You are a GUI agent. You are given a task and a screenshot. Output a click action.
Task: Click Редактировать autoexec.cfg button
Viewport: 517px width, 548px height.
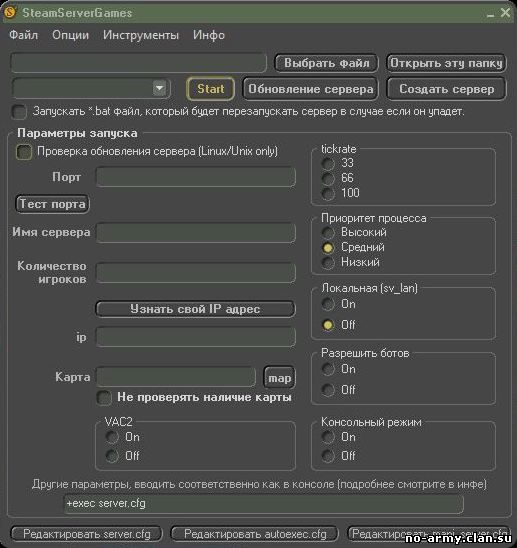(255, 534)
